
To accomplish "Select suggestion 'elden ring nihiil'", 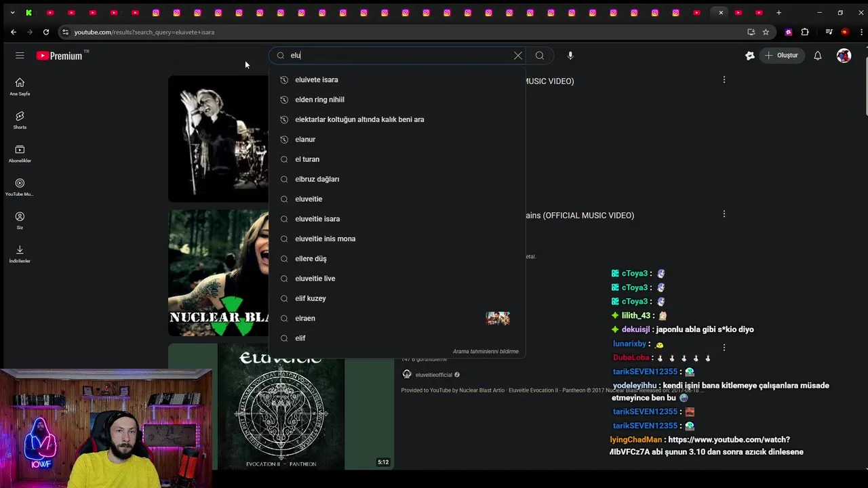I will [x=397, y=100].
